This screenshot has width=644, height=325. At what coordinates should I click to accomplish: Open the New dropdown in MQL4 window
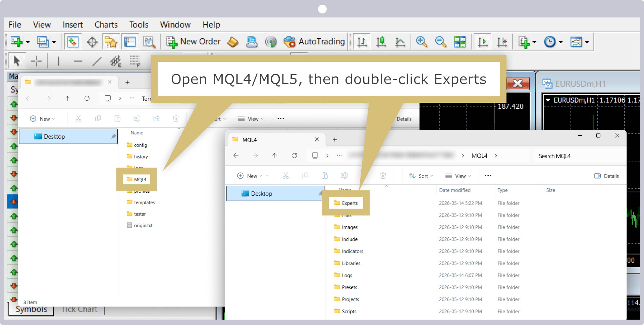[250, 176]
